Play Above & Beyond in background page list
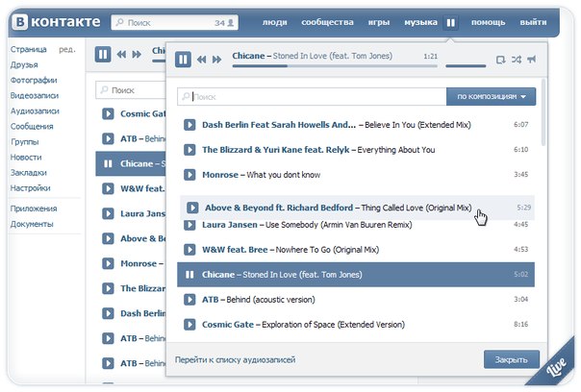The image size is (581, 392). (x=108, y=238)
